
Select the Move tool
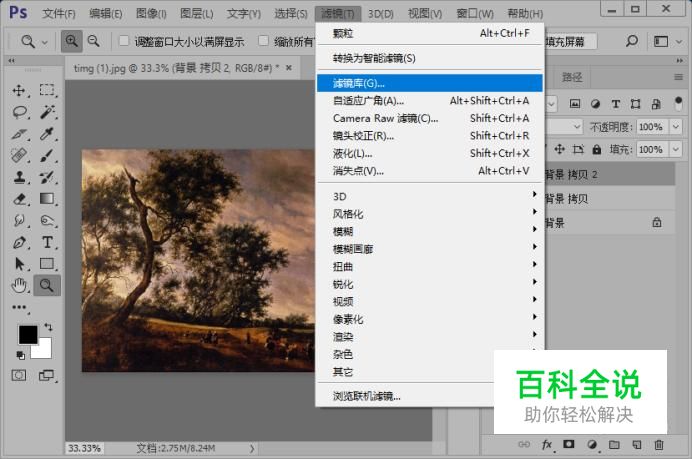(x=19, y=90)
